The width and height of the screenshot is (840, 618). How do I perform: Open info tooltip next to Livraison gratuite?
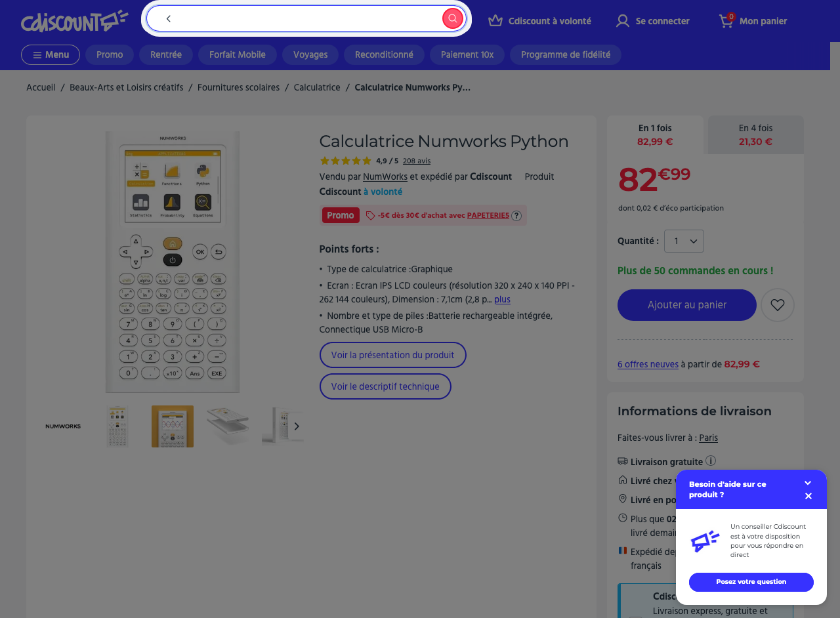[x=711, y=461]
